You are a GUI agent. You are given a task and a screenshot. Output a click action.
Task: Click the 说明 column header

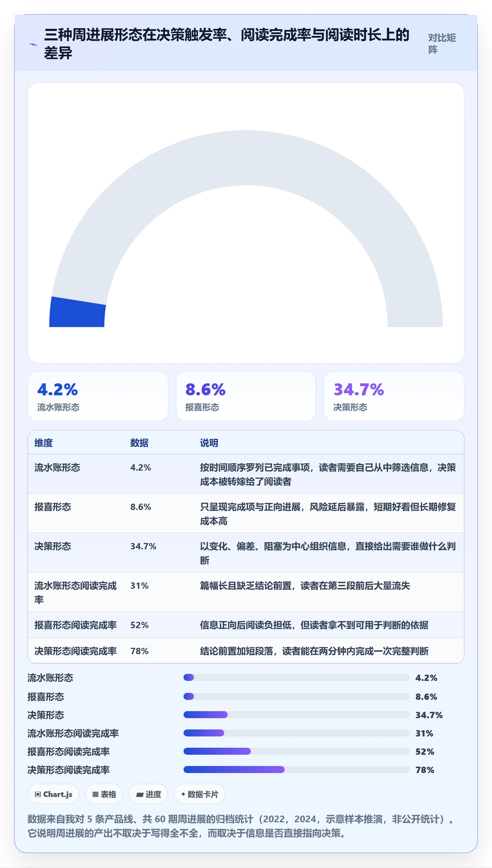tap(209, 443)
